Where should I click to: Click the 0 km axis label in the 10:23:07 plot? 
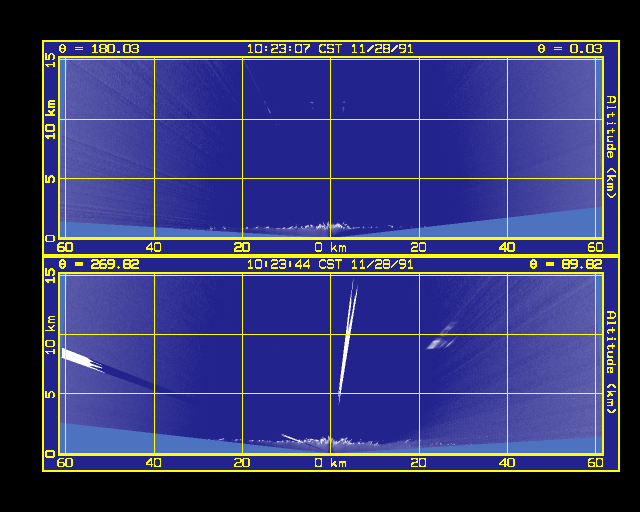(x=331, y=247)
